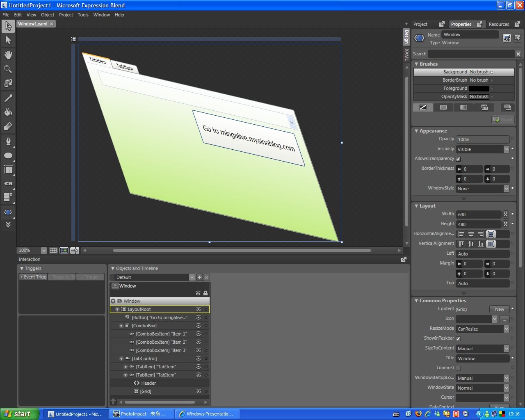
Task: Click the Icon browse ellipsis button
Action: coord(504,319)
